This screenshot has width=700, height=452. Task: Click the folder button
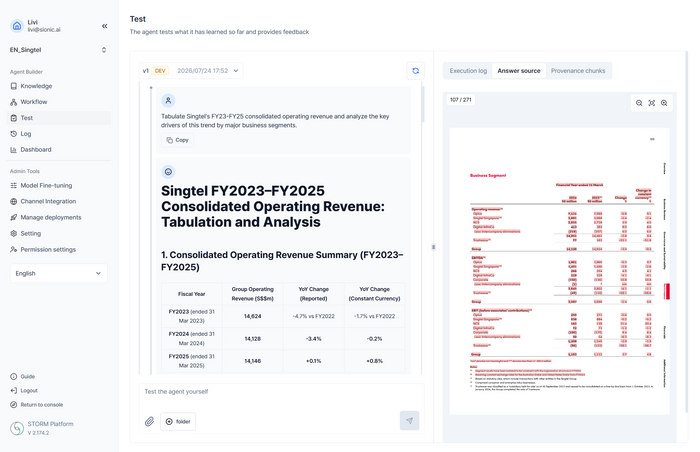(x=178, y=421)
